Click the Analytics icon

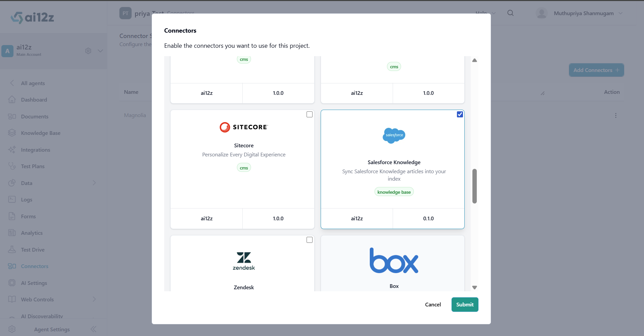12,233
